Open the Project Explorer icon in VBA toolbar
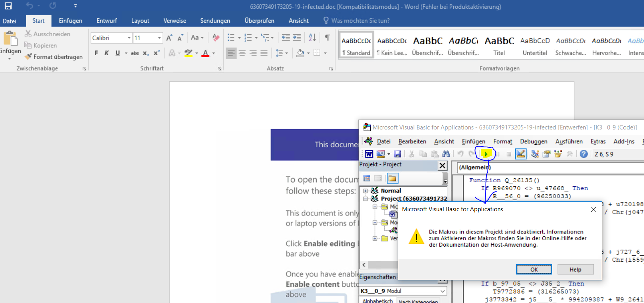The width and height of the screenshot is (644, 303). (535, 154)
